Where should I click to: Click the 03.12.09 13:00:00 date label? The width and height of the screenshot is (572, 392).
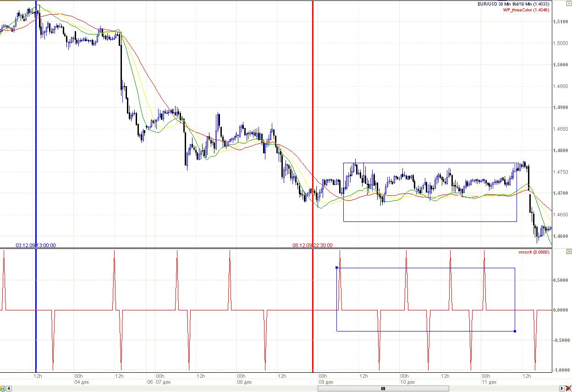[x=36, y=245]
